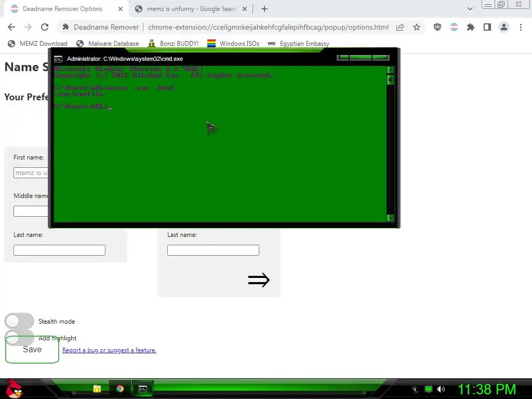
Task: Open the Deadname Remover flag extension icon
Action: [x=454, y=27]
